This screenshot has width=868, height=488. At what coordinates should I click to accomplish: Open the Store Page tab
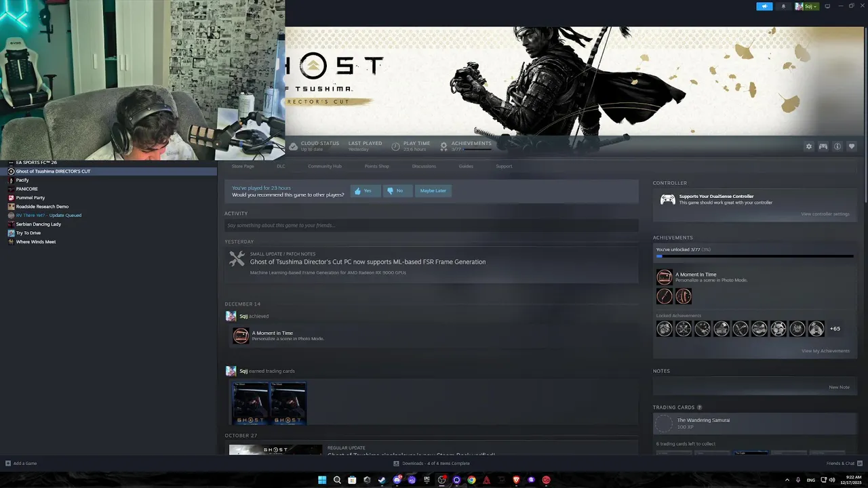pyautogui.click(x=243, y=166)
